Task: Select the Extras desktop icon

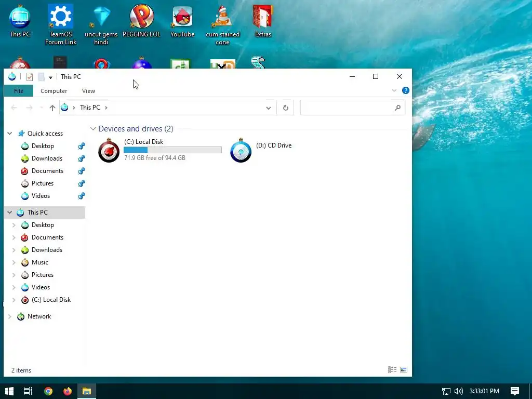Action: [263, 21]
